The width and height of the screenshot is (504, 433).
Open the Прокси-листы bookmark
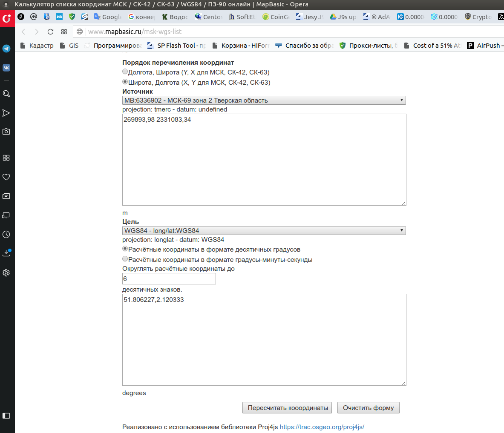pos(369,46)
